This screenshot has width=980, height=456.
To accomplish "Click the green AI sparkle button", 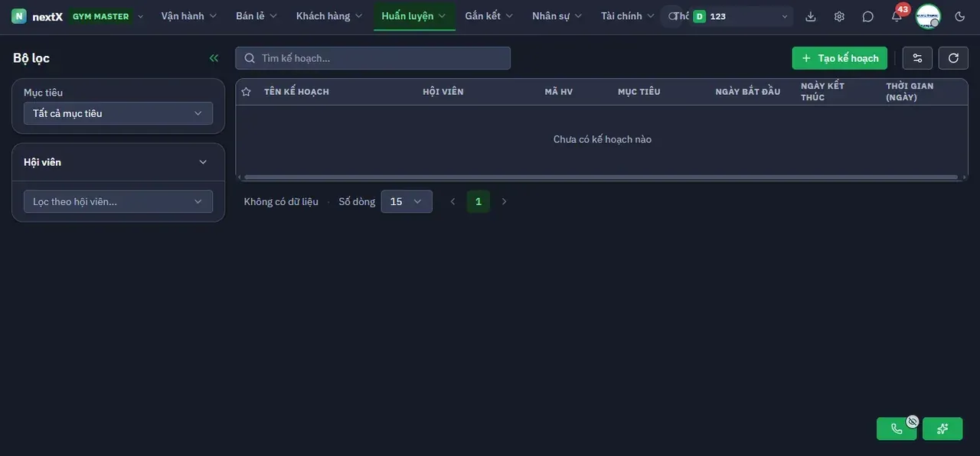I will (x=942, y=428).
